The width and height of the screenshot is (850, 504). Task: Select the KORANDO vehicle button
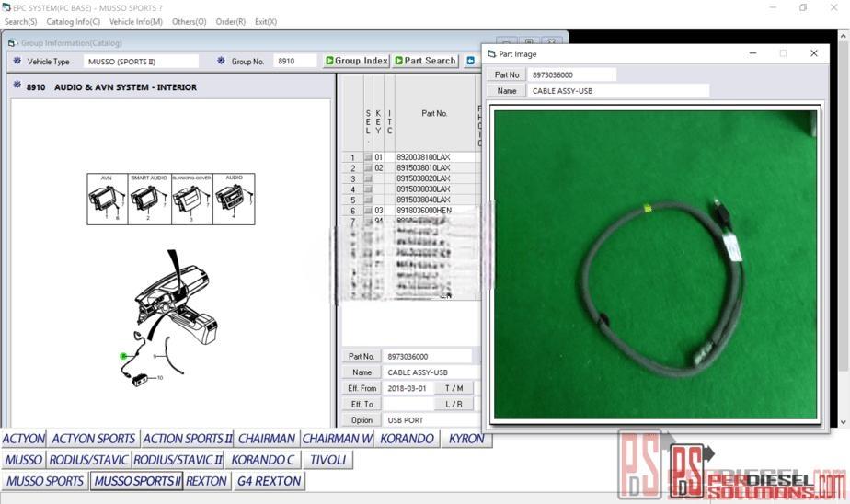(408, 439)
